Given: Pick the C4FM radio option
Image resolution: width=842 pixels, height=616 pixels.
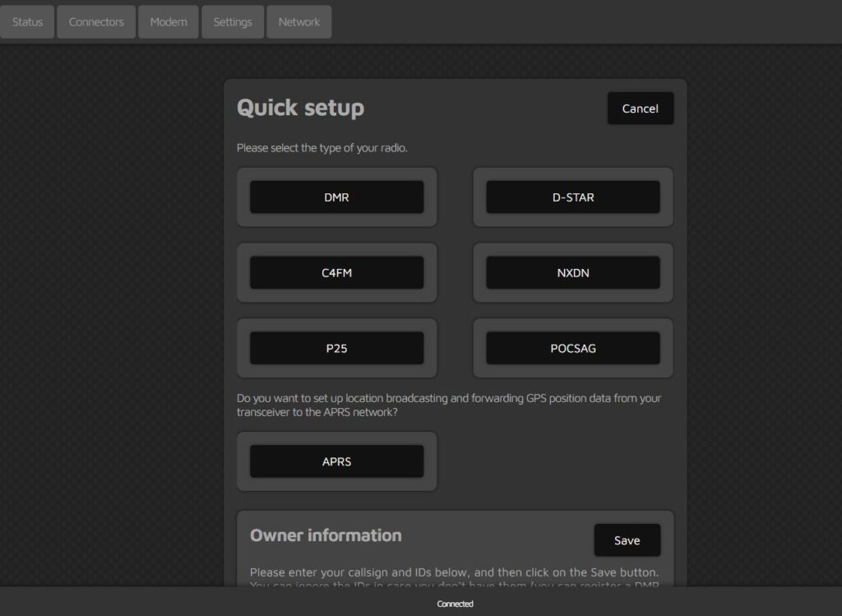Looking at the screenshot, I should click(336, 273).
